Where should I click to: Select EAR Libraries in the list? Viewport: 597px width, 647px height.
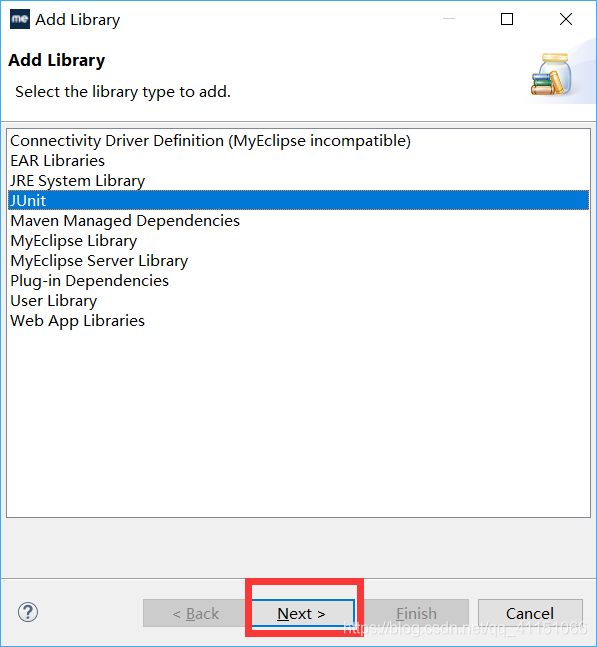tap(298, 161)
